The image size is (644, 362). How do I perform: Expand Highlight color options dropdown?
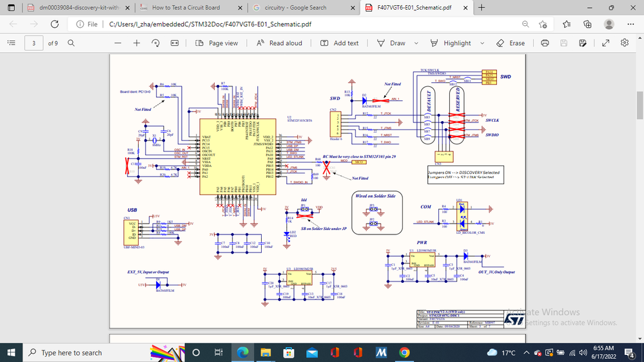(x=482, y=43)
